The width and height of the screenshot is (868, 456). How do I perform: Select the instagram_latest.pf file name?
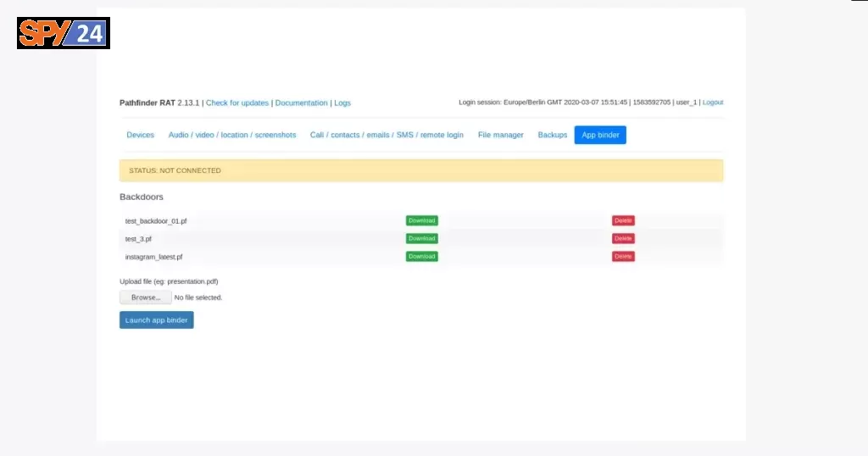153,257
